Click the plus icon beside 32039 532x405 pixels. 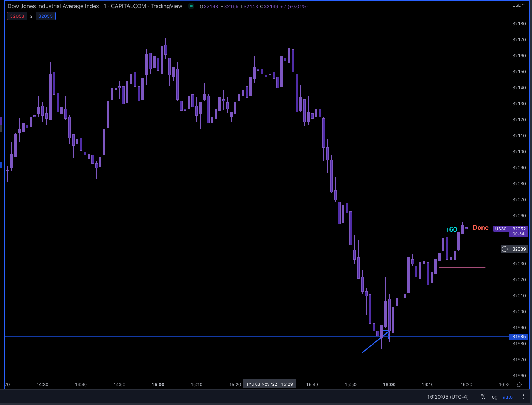tap(505, 249)
